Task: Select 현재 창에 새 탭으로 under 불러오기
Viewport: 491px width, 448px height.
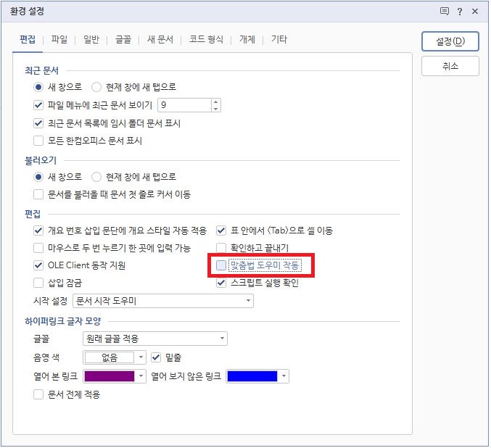Action: coord(96,177)
